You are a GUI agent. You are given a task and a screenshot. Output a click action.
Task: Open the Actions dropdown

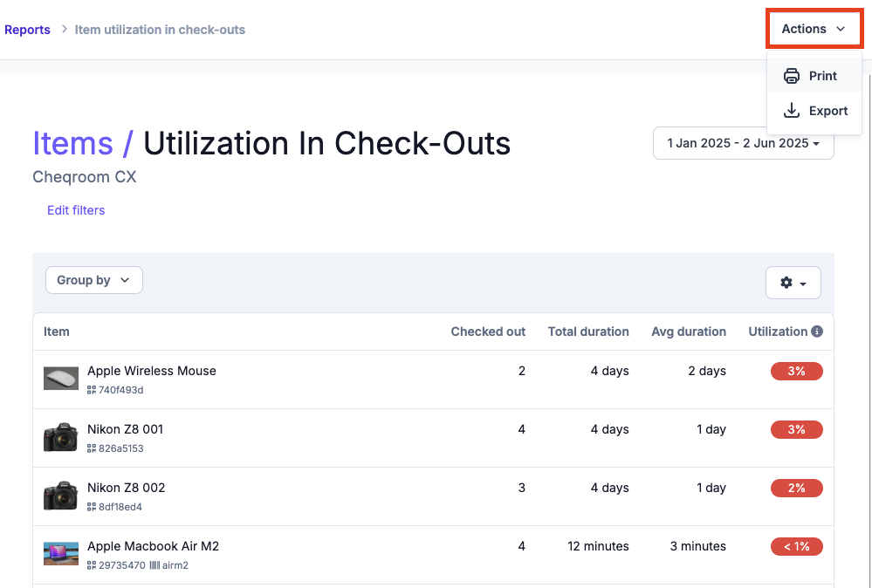pos(814,29)
